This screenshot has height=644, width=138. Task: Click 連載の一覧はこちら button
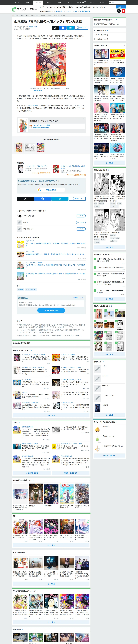coord(70,473)
